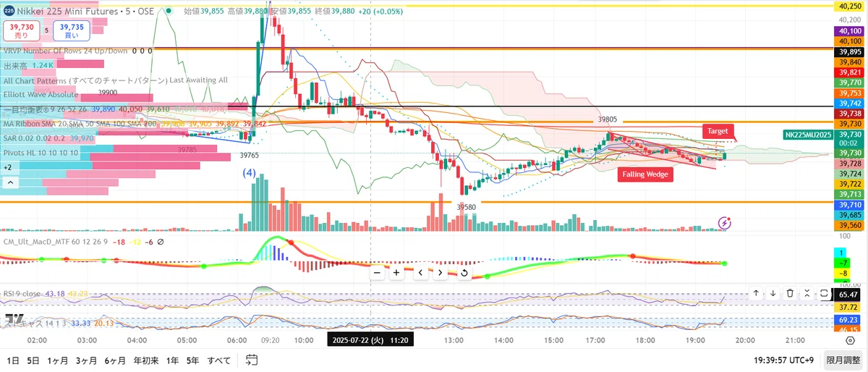868x372 pixels.
Task: Shift chart right with the right arrow
Action: coord(441,273)
